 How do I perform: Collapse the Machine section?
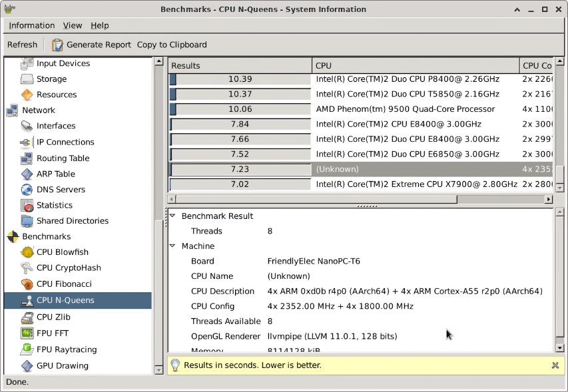(172, 246)
